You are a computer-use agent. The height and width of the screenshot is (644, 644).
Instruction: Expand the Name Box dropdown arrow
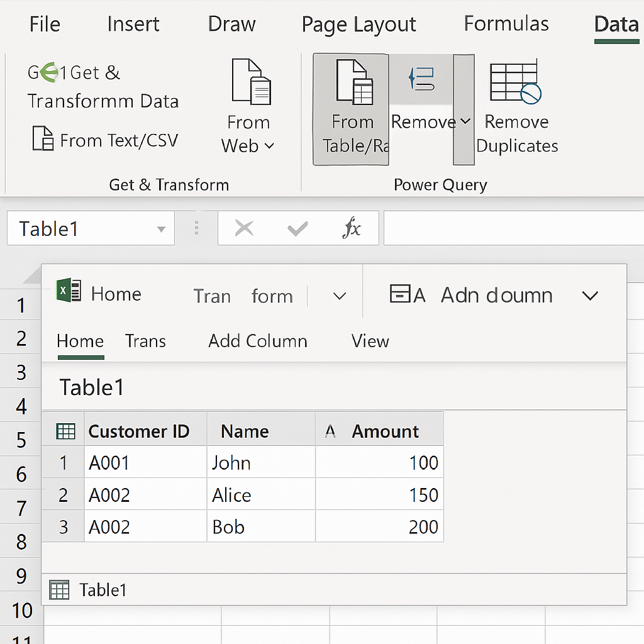pyautogui.click(x=161, y=230)
